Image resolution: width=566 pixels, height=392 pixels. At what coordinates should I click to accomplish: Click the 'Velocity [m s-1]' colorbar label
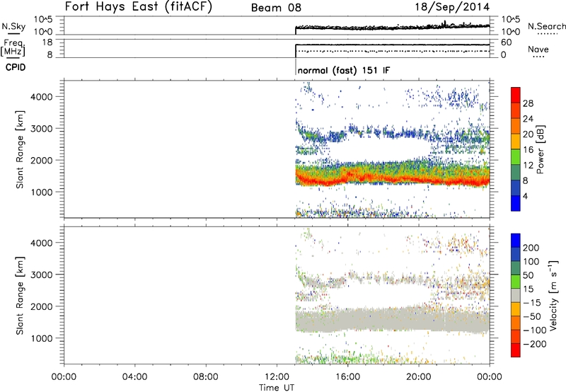pyautogui.click(x=553, y=295)
